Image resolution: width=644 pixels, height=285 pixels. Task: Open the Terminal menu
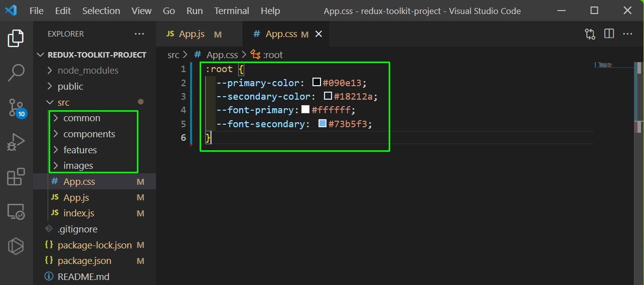click(x=231, y=11)
